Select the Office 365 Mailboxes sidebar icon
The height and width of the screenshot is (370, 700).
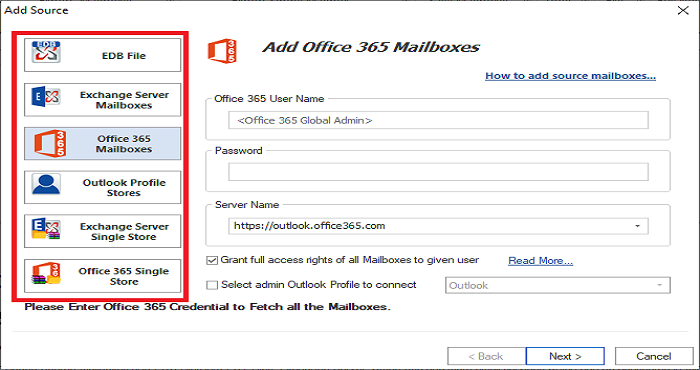50,143
